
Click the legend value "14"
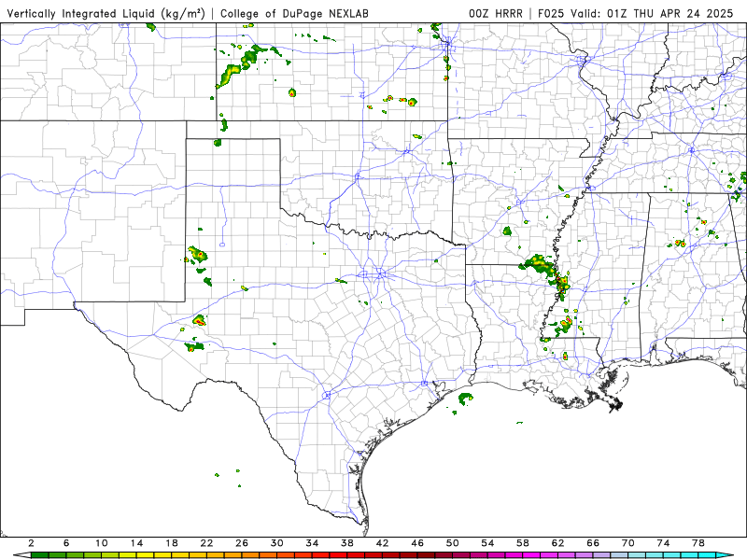[x=136, y=543]
